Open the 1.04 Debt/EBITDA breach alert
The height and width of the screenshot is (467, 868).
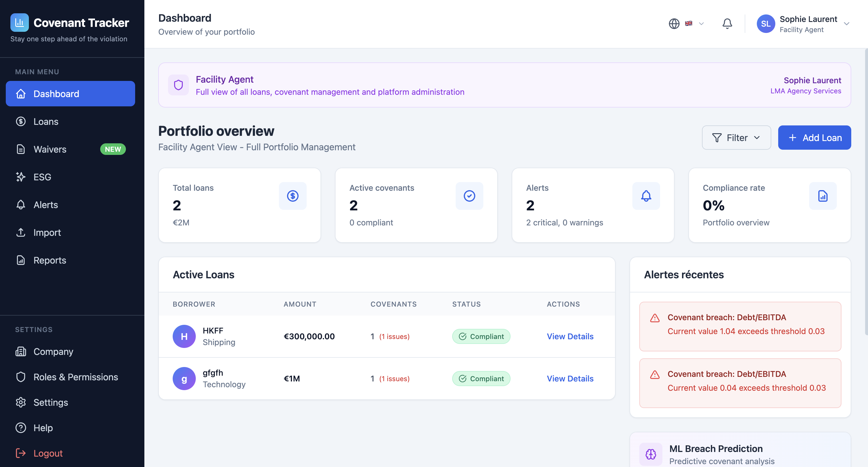coord(740,326)
